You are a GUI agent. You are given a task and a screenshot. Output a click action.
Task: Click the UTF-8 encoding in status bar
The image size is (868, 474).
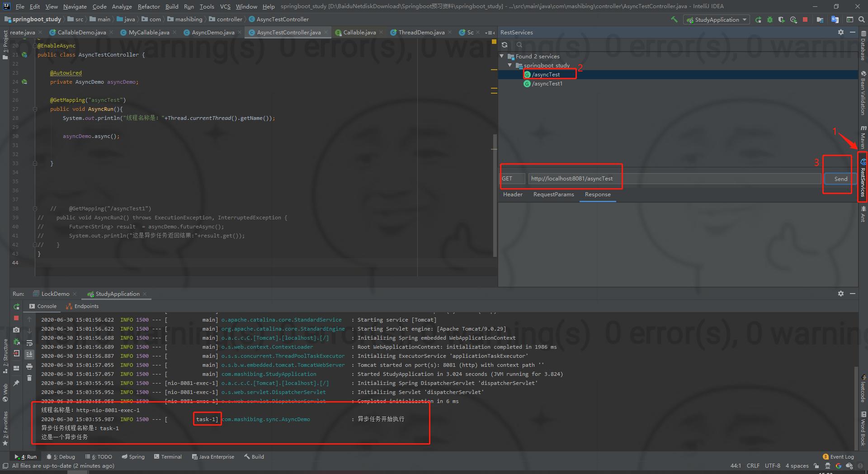coord(772,466)
